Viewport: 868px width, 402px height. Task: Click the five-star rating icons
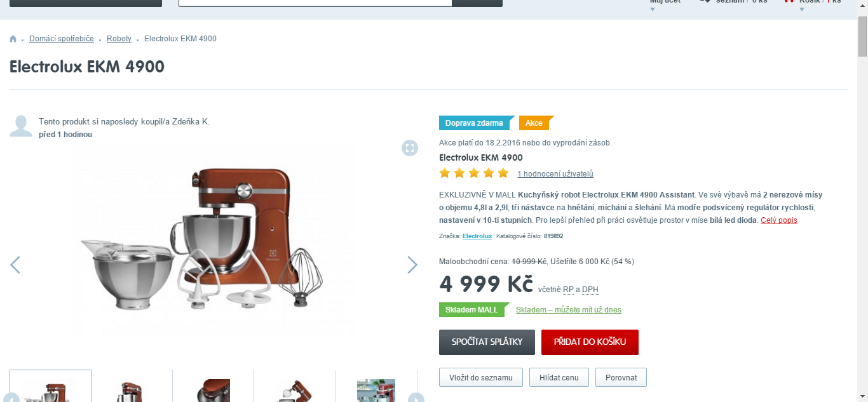click(x=474, y=173)
